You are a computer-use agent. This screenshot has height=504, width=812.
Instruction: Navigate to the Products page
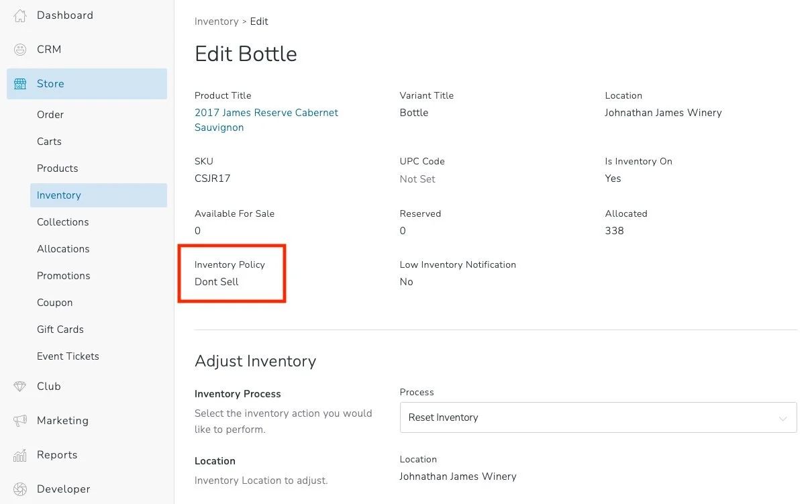(57, 168)
